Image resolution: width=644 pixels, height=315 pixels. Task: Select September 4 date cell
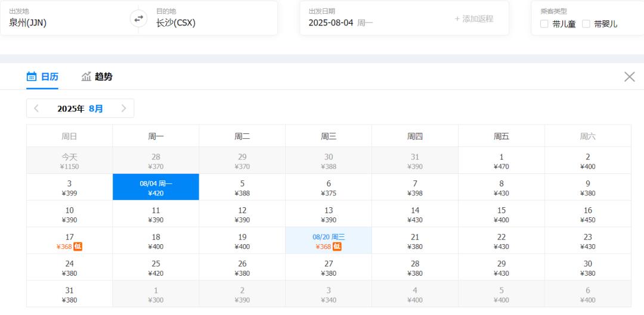[415, 294]
